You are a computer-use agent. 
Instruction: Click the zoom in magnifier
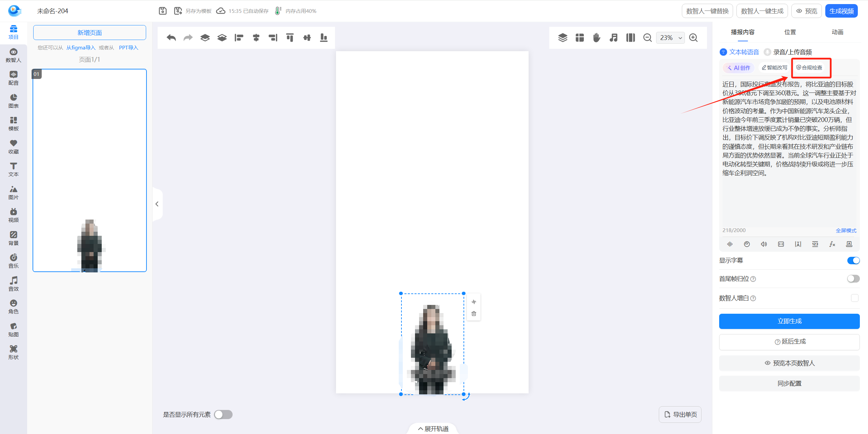coord(693,38)
